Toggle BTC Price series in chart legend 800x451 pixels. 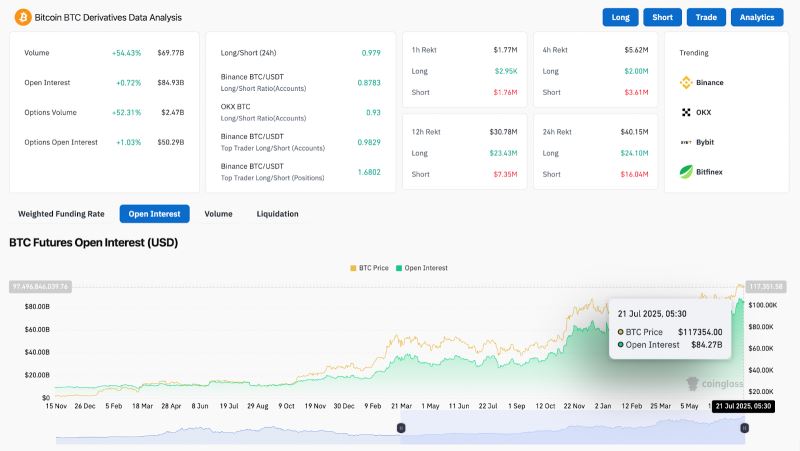click(371, 268)
